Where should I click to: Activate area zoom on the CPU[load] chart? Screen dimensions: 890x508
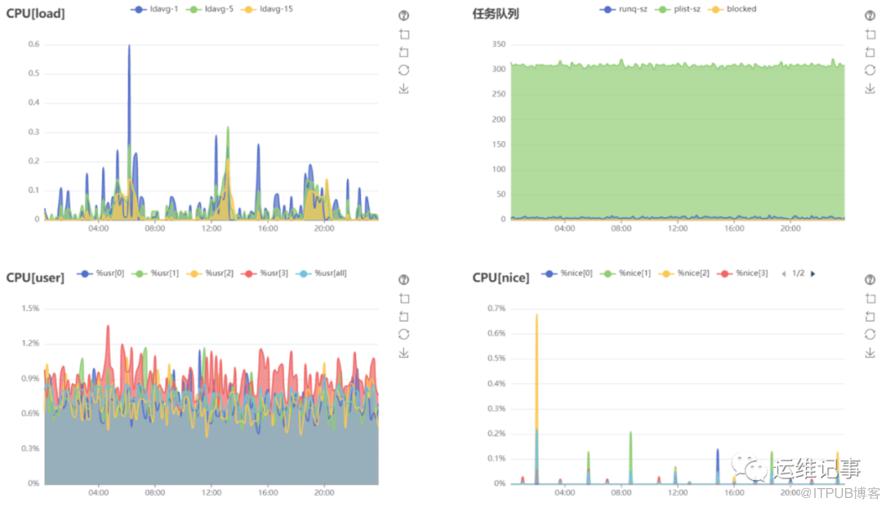pyautogui.click(x=404, y=34)
